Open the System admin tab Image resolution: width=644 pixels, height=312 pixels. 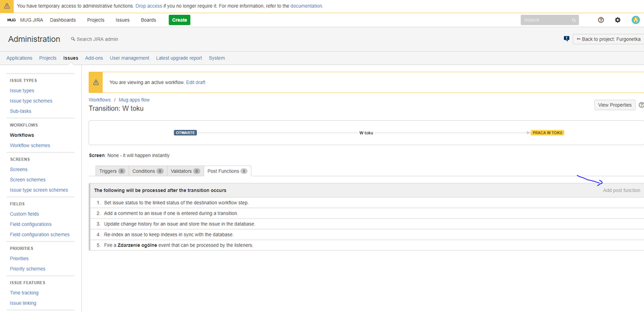[217, 58]
